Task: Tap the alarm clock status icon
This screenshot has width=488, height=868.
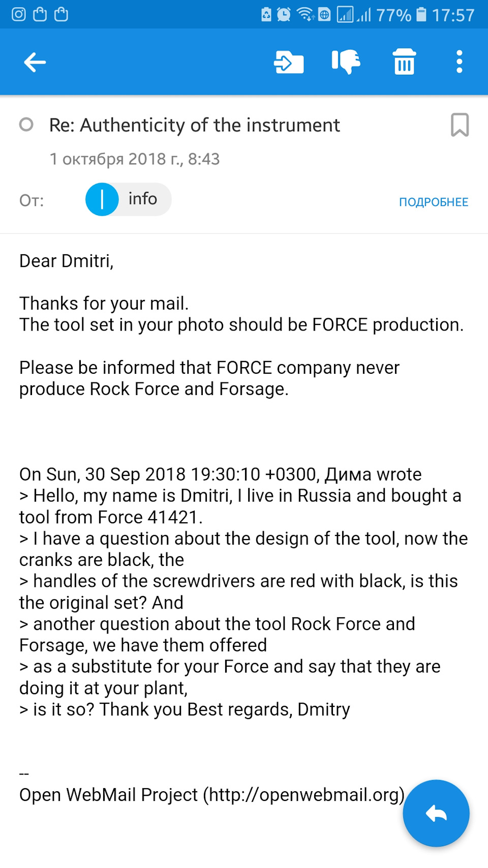Action: 284,14
